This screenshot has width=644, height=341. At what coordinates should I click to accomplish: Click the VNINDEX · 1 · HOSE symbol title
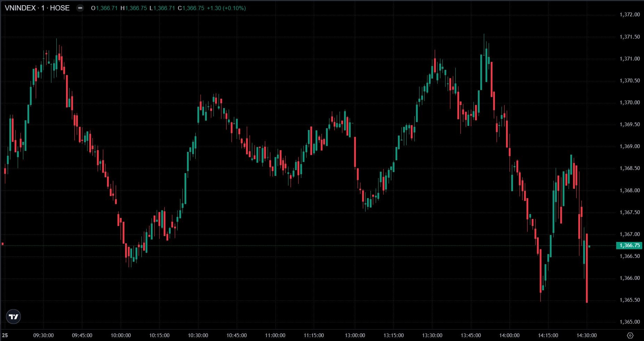click(x=37, y=8)
